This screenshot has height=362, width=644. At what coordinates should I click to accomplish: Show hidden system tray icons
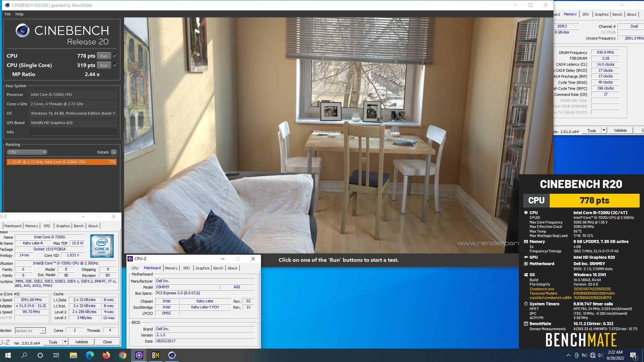(568, 355)
